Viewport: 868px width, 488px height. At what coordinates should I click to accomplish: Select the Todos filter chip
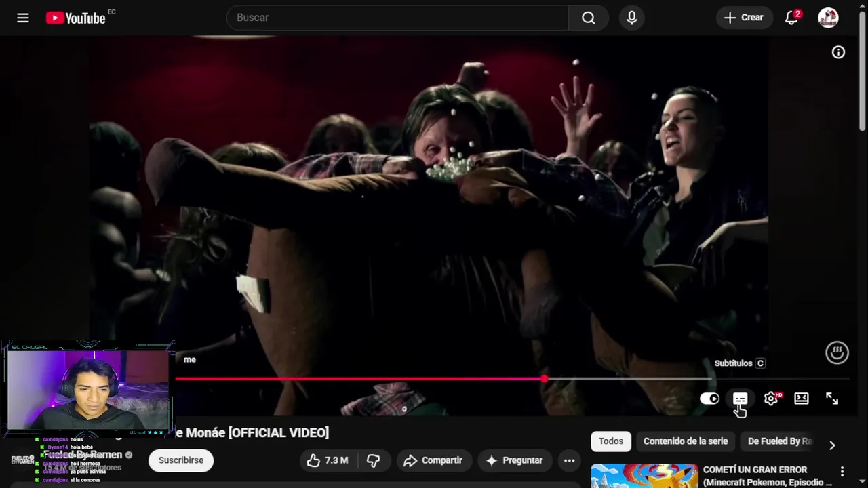(611, 441)
